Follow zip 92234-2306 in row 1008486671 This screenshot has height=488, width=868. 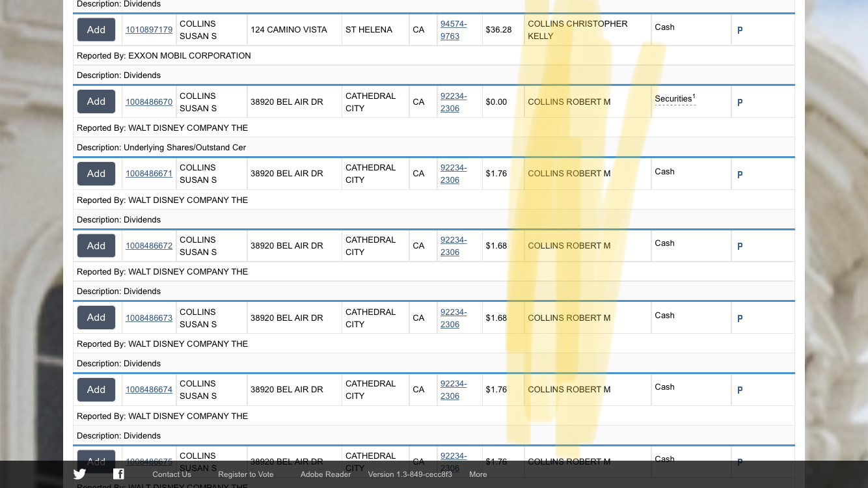pos(454,174)
